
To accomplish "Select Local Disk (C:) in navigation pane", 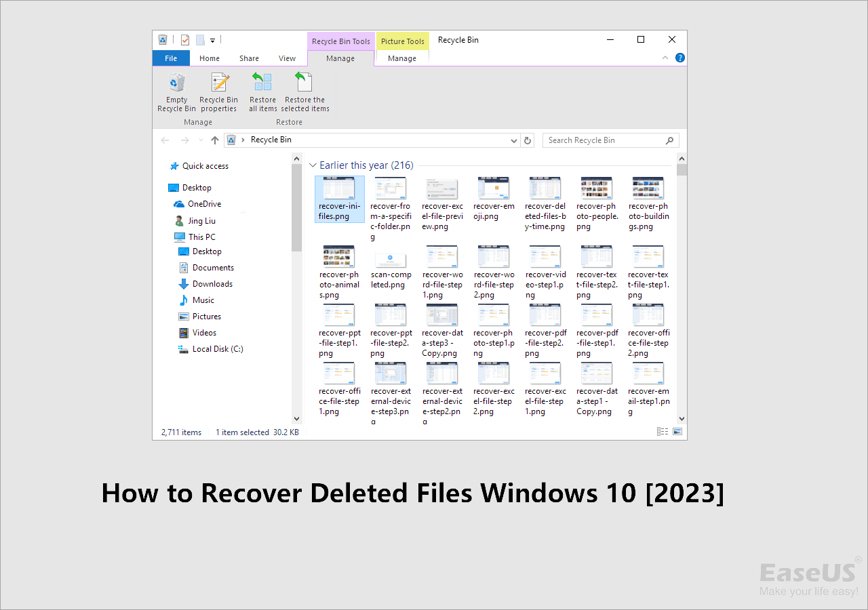I will [210, 349].
